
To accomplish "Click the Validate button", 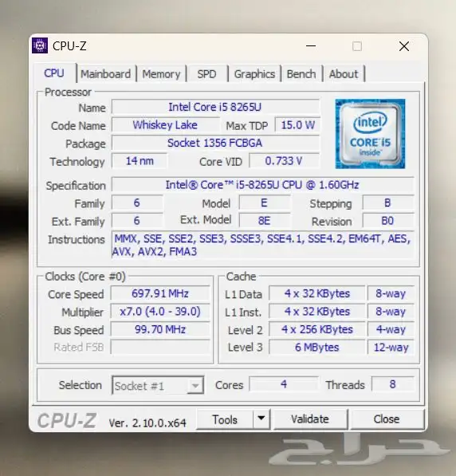I will tap(310, 419).
